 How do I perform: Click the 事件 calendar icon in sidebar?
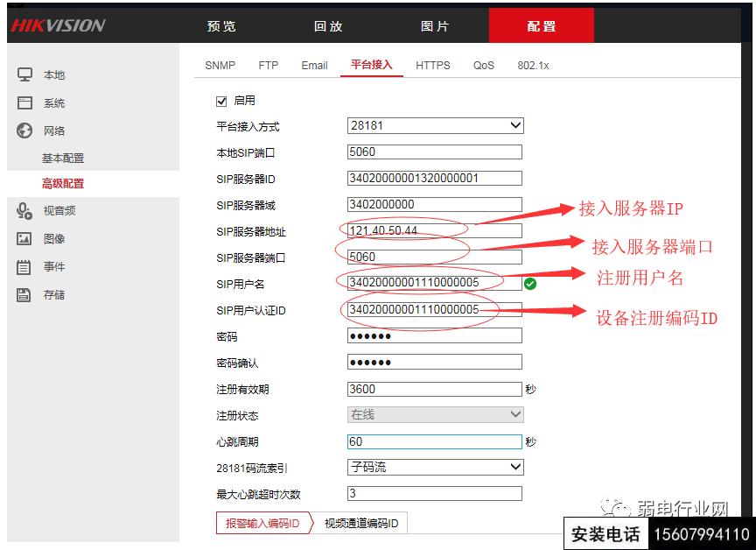(24, 267)
